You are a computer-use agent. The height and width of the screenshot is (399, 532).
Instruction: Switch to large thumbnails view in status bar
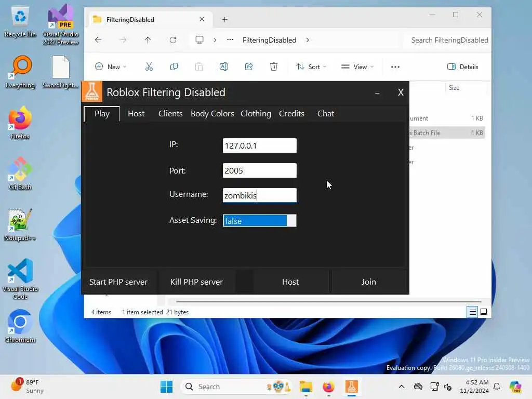[484, 312]
